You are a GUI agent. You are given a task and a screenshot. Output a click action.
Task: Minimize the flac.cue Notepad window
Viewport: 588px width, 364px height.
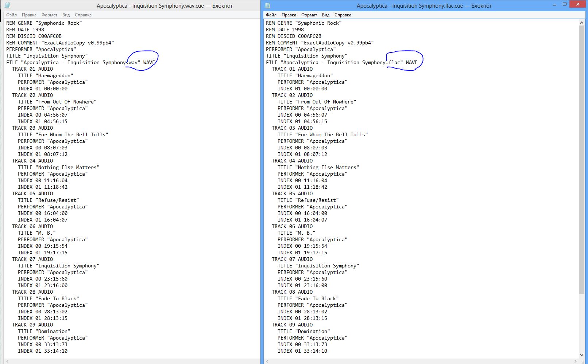pyautogui.click(x=555, y=4)
